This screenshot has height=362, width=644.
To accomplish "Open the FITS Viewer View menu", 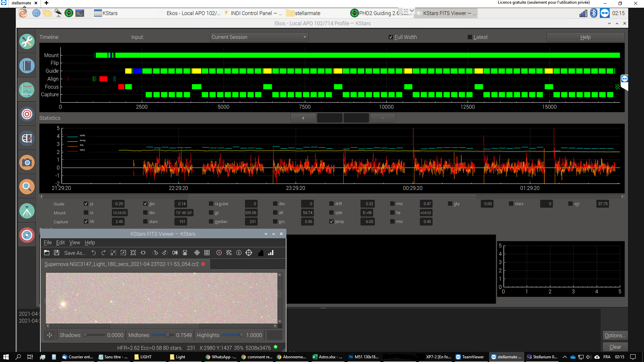I will click(x=74, y=242).
